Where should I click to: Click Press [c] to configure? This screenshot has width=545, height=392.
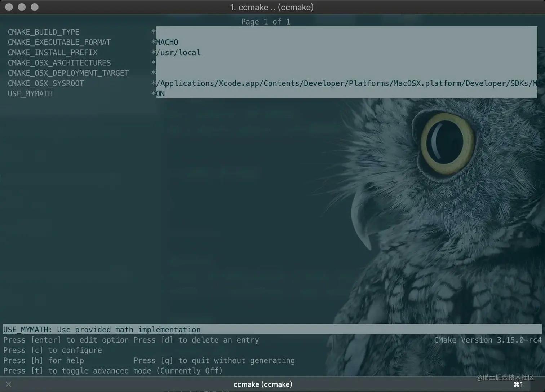click(x=52, y=350)
